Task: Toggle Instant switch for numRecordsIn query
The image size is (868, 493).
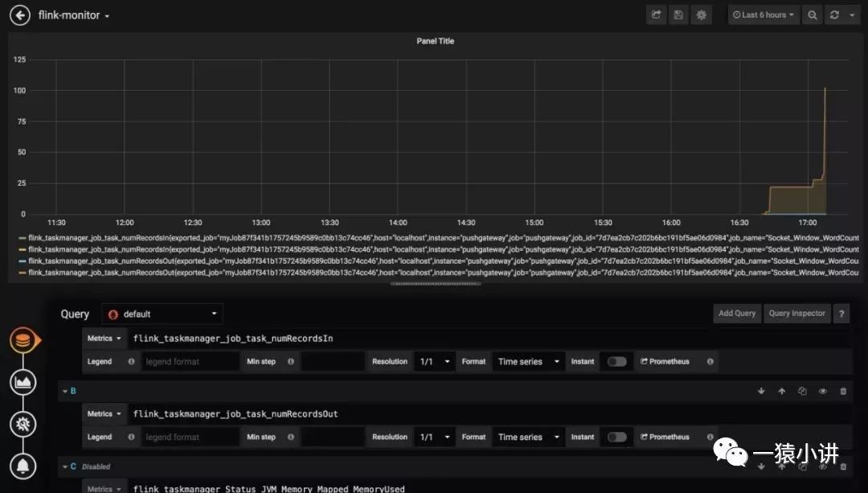Action: point(616,362)
